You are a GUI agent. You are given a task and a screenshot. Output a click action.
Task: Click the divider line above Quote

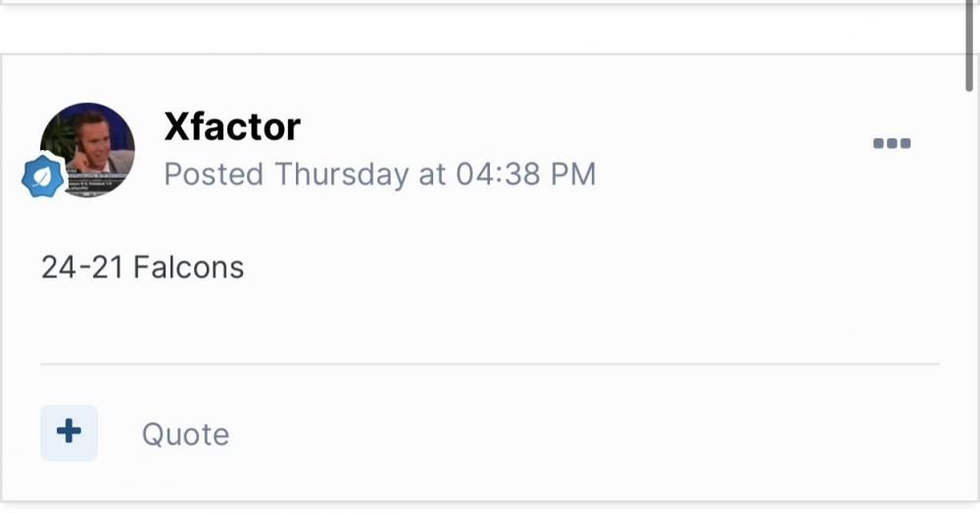pyautogui.click(x=490, y=364)
